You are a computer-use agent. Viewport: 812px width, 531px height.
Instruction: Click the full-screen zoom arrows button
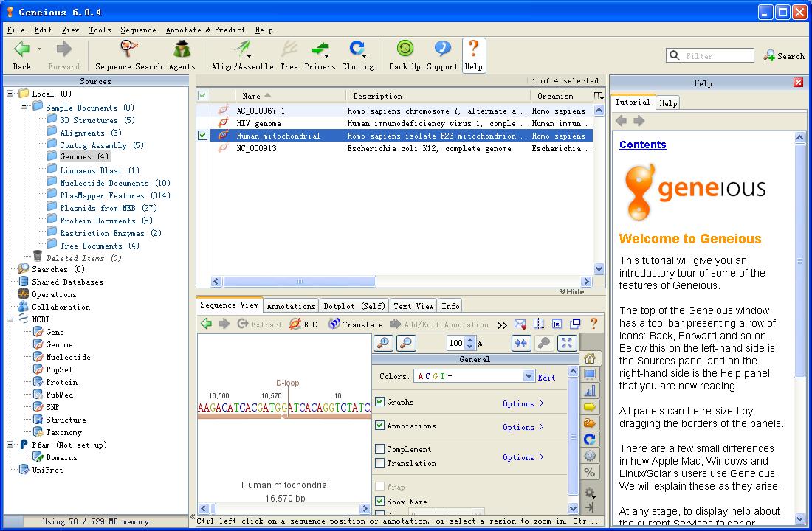[567, 343]
